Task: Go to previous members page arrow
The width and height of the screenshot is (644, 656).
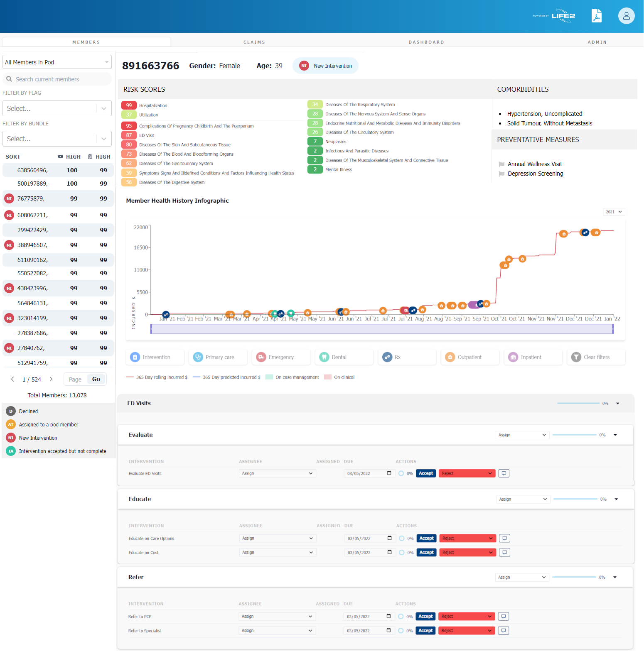Action: point(12,379)
